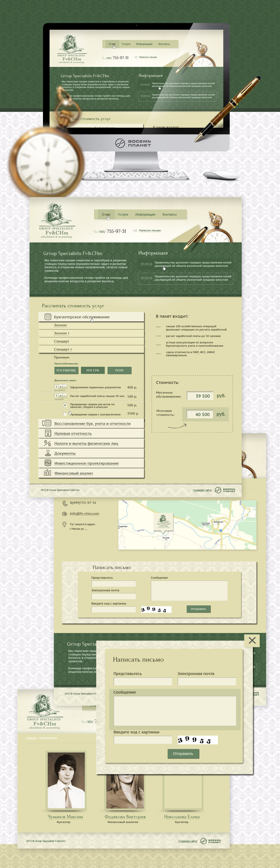Image resolution: width=280 pixels, height=868 pixels.
Task: Expand the Стандарт + package row
Action: click(x=91, y=349)
